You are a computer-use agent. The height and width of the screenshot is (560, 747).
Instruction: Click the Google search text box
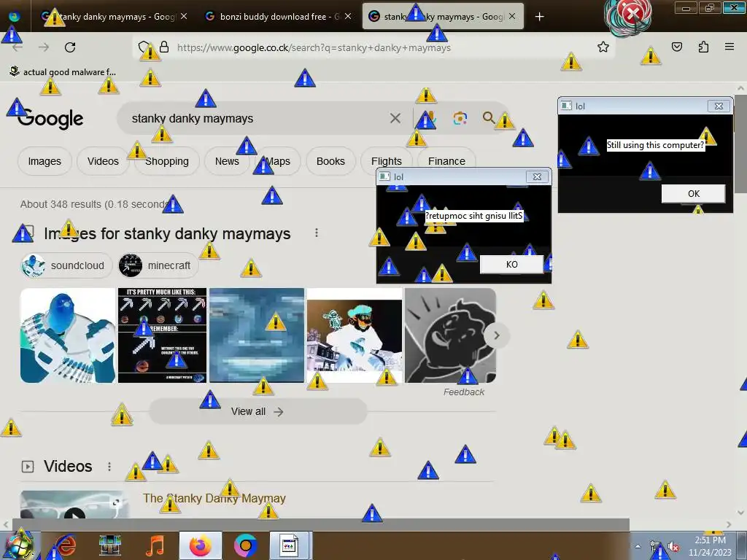[x=258, y=118]
